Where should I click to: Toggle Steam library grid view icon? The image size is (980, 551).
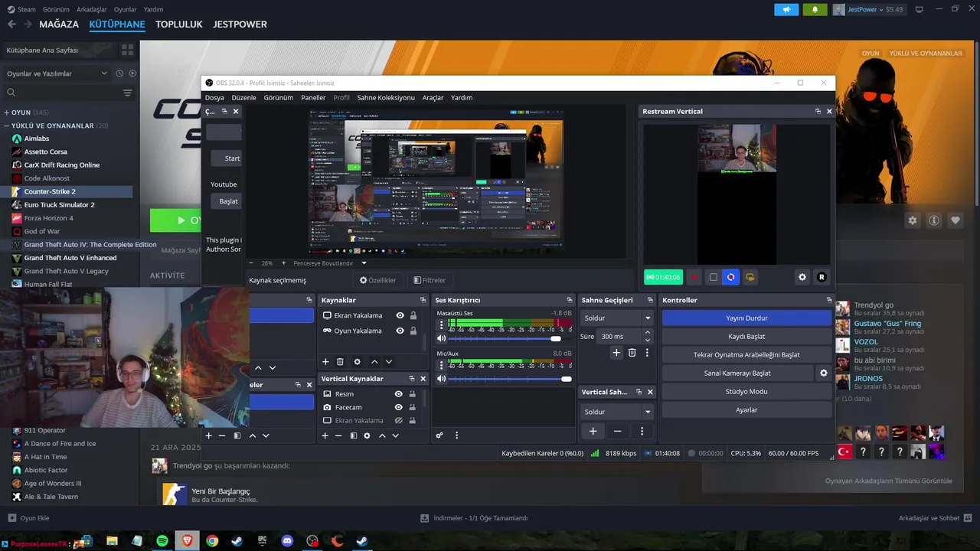tap(127, 50)
